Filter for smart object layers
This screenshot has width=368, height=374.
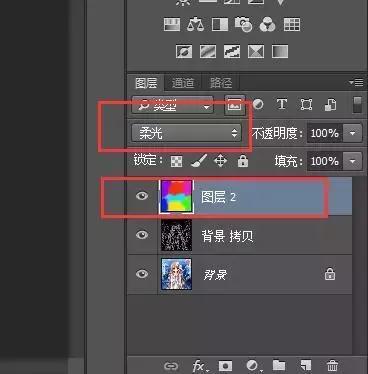click(x=330, y=105)
